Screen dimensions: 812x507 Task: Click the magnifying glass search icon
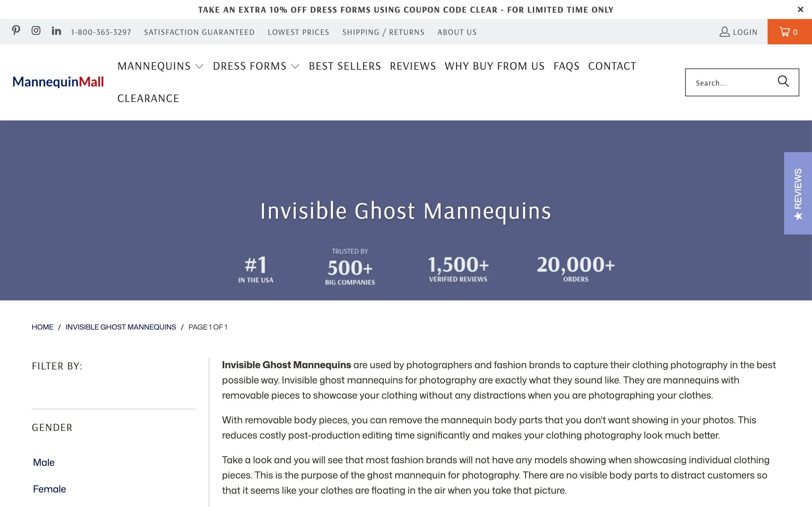click(x=783, y=81)
